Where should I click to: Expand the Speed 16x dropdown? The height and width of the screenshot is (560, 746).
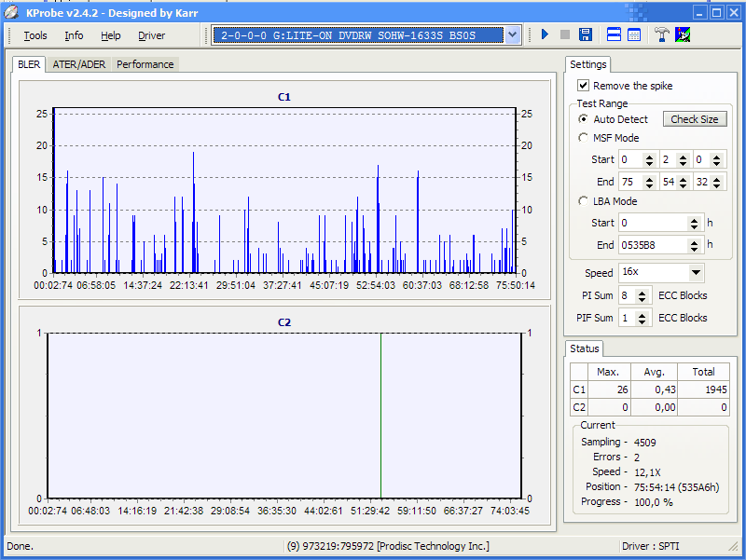click(x=696, y=273)
